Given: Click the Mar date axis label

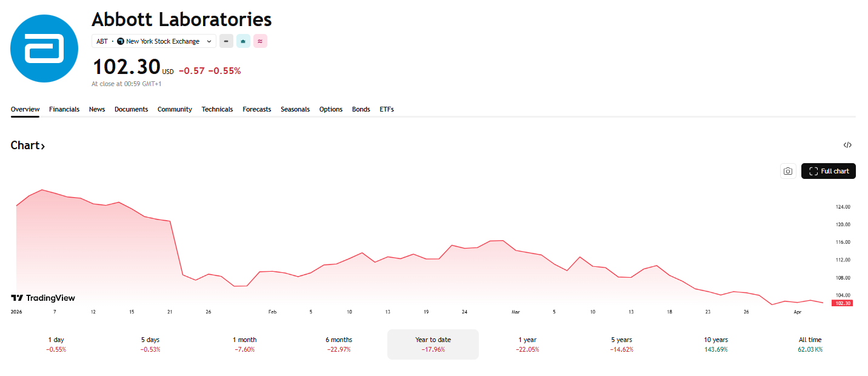Looking at the screenshot, I should tap(516, 312).
